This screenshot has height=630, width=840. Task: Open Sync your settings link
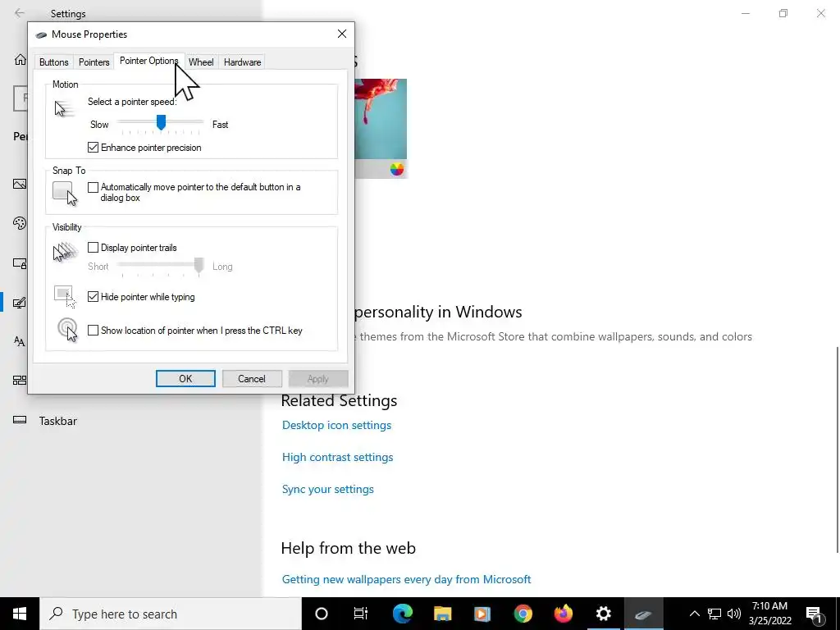[328, 490]
